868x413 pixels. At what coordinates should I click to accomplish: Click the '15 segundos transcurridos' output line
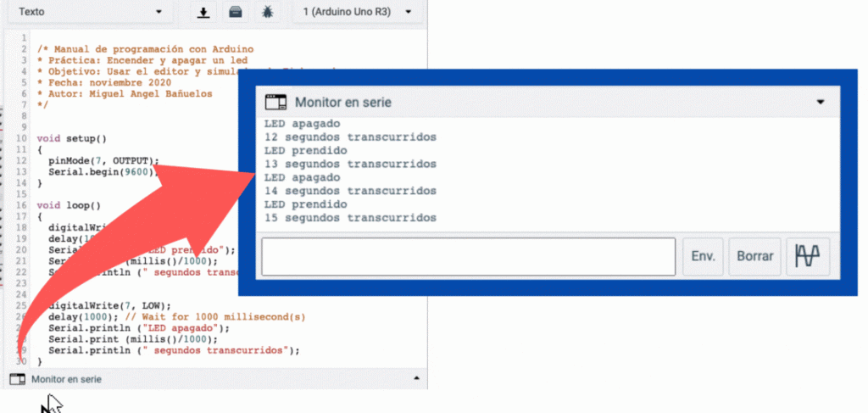click(x=350, y=218)
